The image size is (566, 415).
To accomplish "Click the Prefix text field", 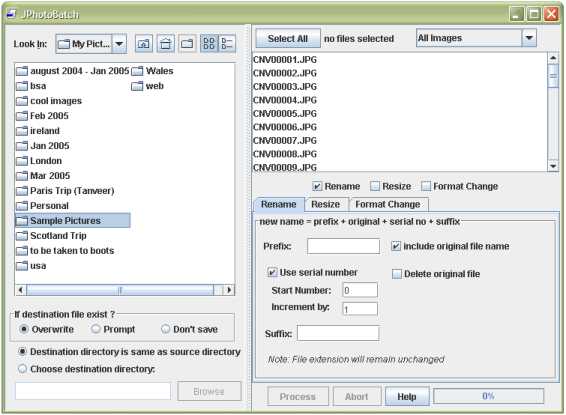I will coord(343,246).
